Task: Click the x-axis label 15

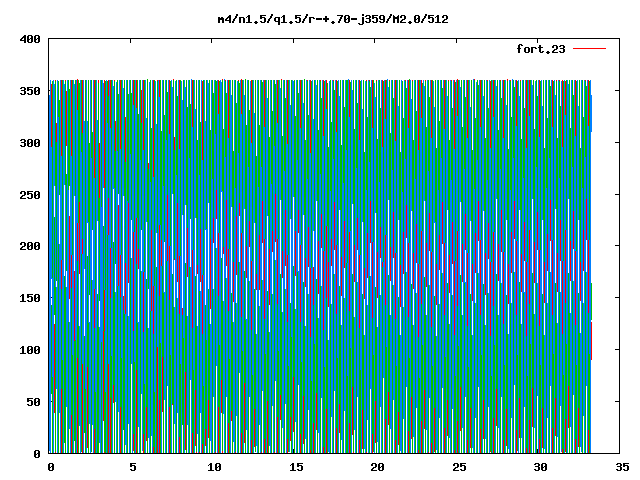Action: click(296, 467)
